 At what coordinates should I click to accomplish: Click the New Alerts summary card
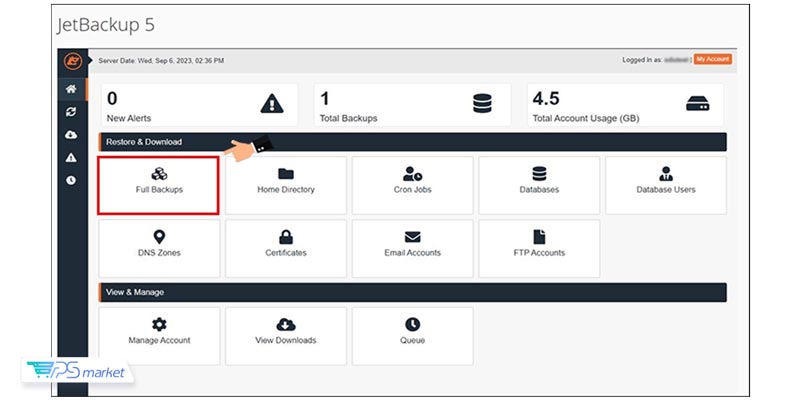[196, 105]
